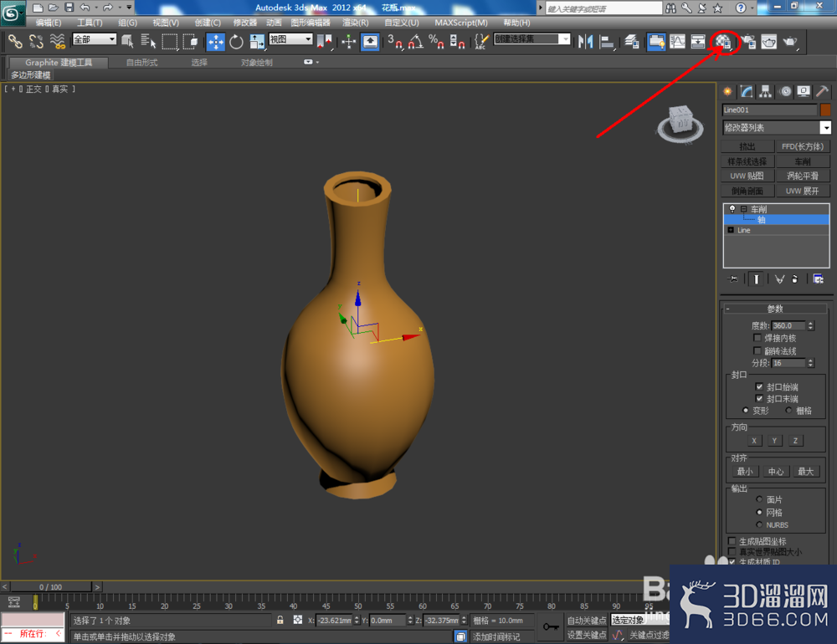Toggle Percent Snap button
837x644 pixels.
point(436,42)
